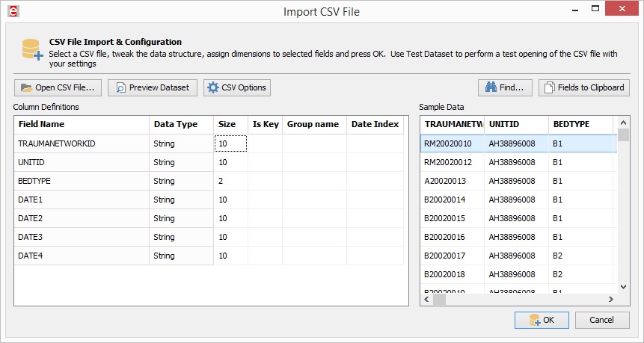Screen dimensions: 644x343
Task: Click the Is Key cell for BEDTYPE row
Action: point(265,181)
